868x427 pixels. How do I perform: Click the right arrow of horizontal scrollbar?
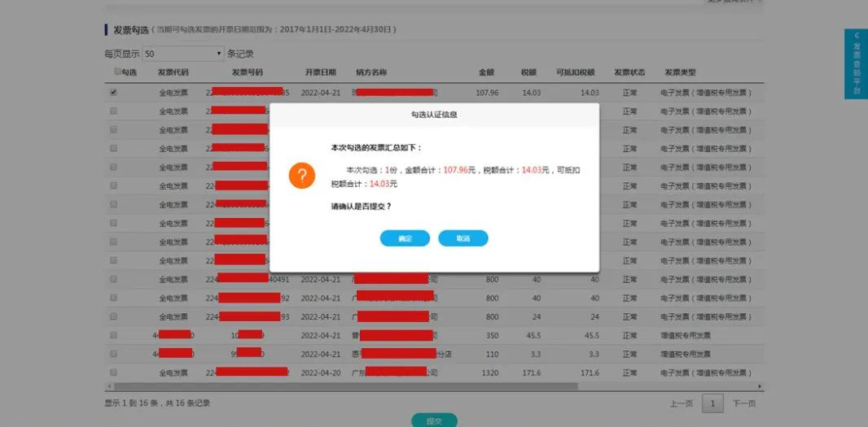(760, 386)
